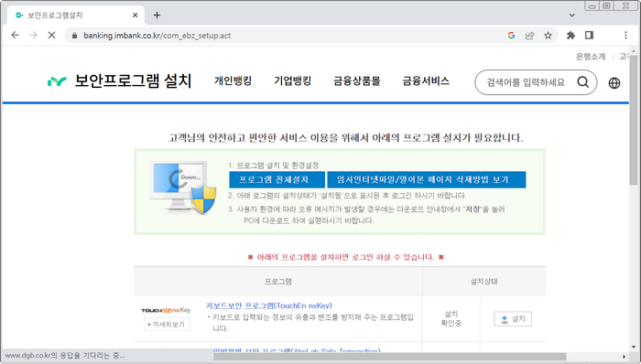
Task: Click the iM Bank logo
Action: pos(57,81)
